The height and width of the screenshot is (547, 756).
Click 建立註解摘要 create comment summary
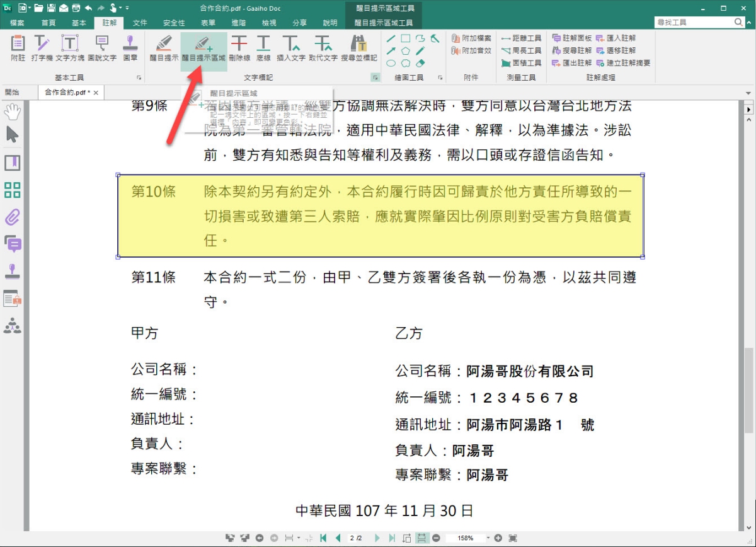tap(623, 63)
